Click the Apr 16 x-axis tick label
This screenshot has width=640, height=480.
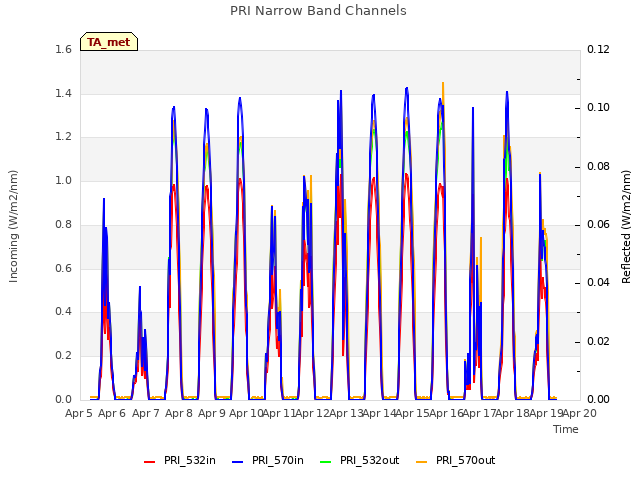pos(447,413)
